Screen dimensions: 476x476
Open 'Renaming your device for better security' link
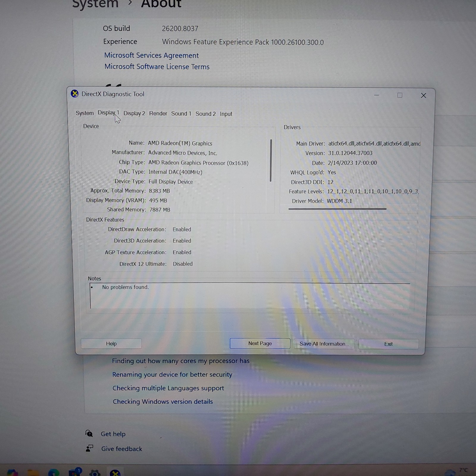pos(172,375)
